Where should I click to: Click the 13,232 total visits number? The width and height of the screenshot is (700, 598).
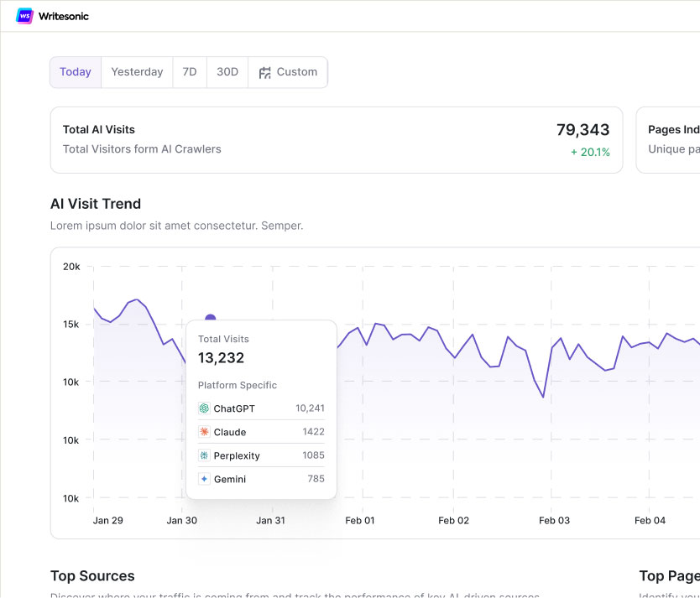[221, 357]
